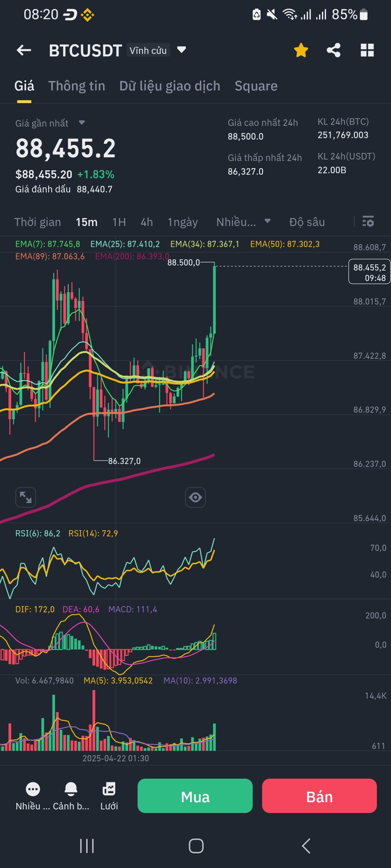
Task: Select the 4h timeframe
Action: (x=147, y=222)
